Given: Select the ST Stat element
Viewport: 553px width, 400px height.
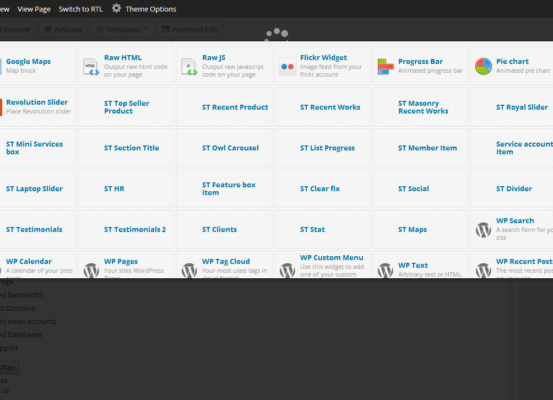Looking at the screenshot, I should tap(322, 229).
